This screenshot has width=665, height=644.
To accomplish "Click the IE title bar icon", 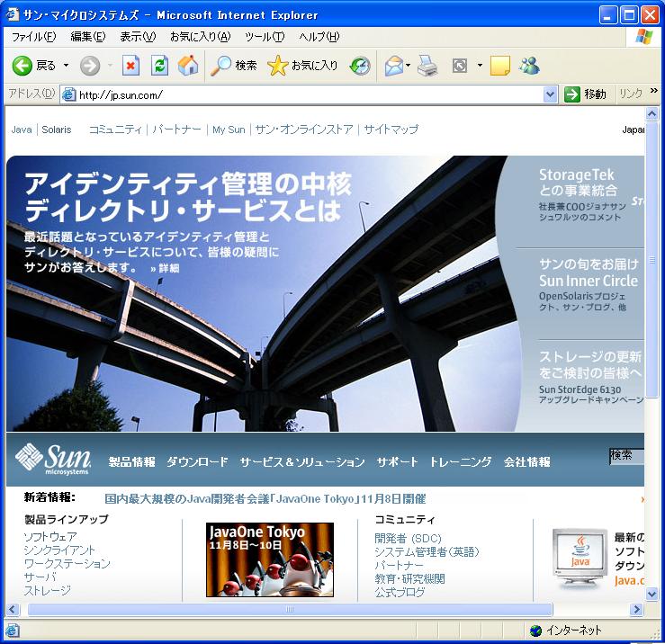I will 13,14.
